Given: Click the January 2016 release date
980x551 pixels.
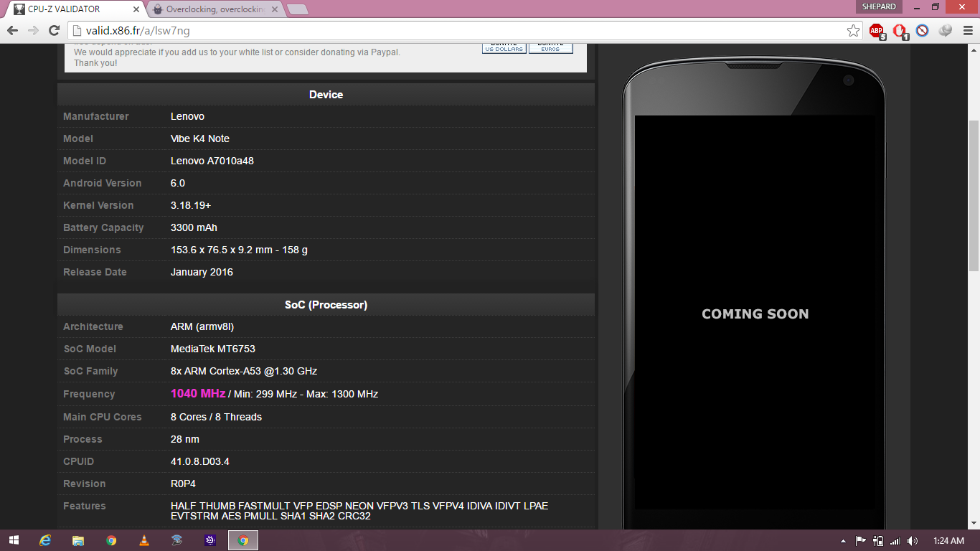Looking at the screenshot, I should tap(202, 272).
